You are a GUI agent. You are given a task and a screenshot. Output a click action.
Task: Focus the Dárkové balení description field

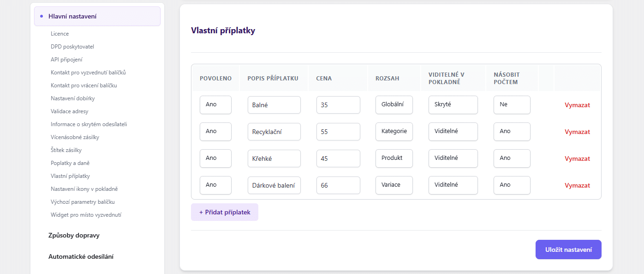pos(274,185)
